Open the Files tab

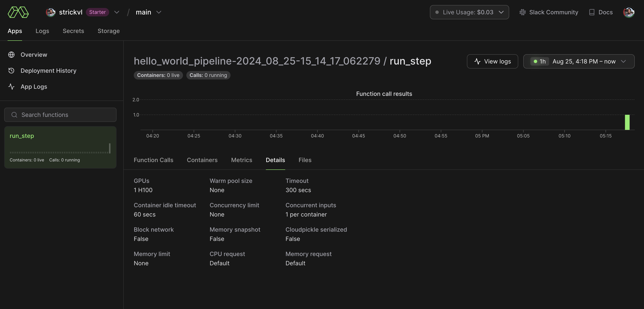tap(305, 160)
